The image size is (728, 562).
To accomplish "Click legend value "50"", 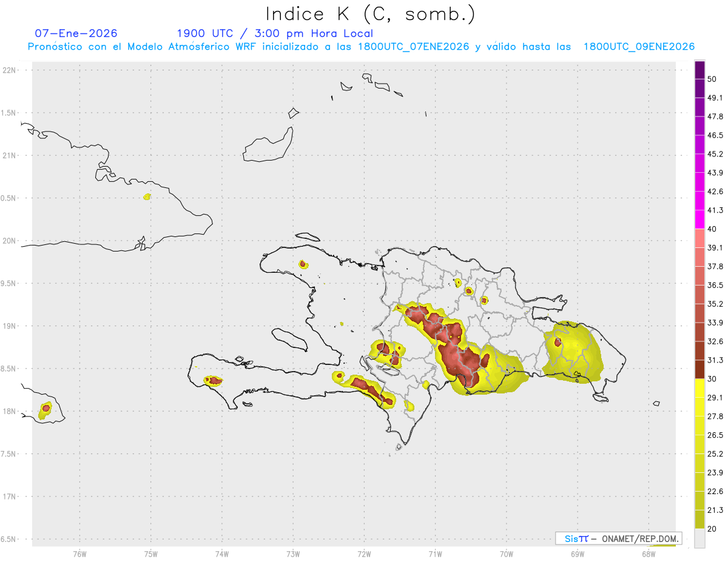I will [x=713, y=79].
